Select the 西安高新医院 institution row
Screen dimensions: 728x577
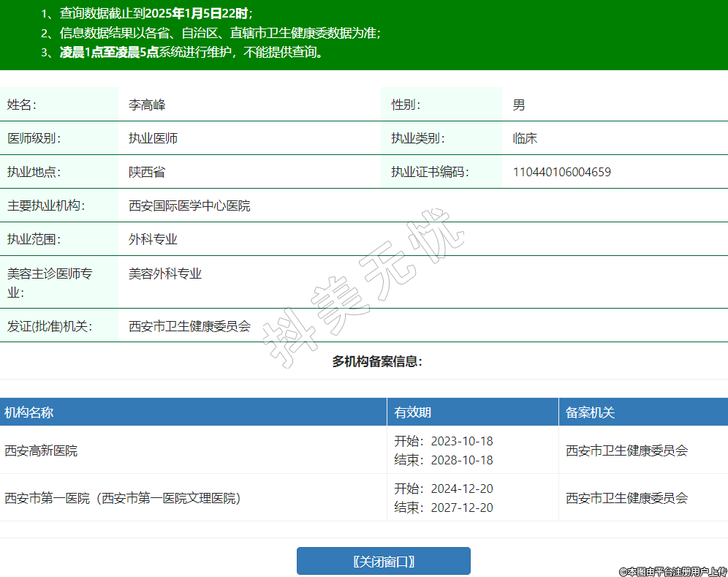pyautogui.click(x=41, y=450)
